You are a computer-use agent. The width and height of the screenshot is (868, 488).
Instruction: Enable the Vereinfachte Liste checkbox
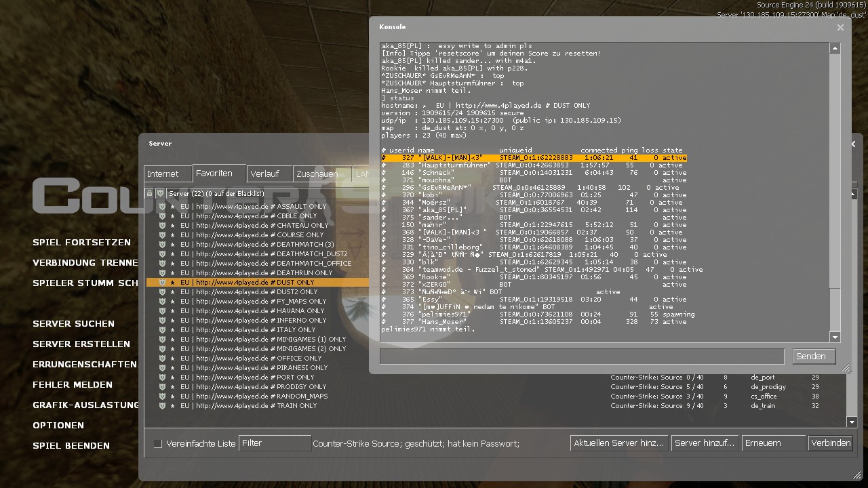[x=158, y=443]
